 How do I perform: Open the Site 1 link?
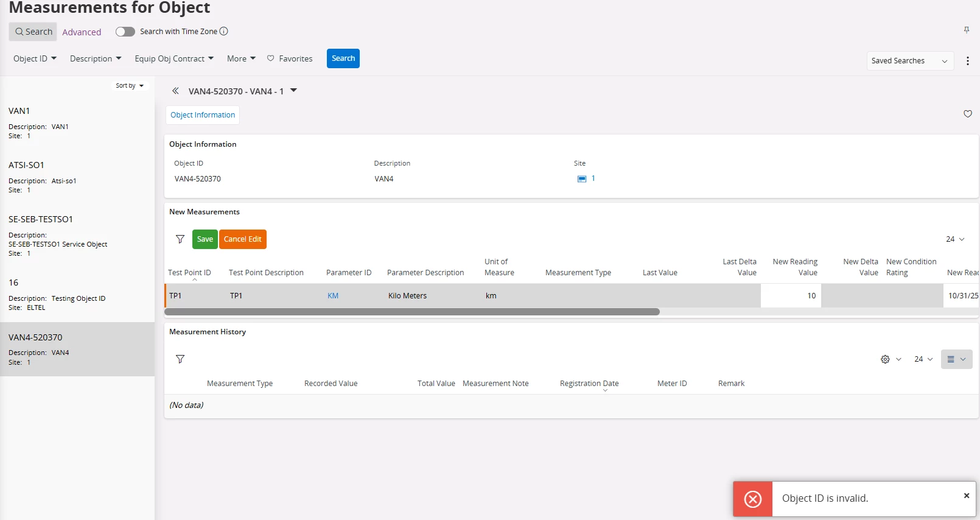593,178
